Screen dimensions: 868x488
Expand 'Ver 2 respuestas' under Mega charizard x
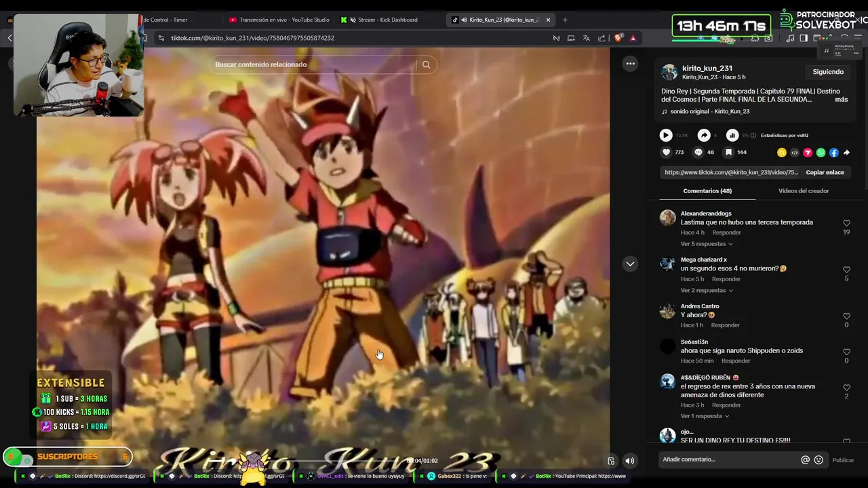707,291
